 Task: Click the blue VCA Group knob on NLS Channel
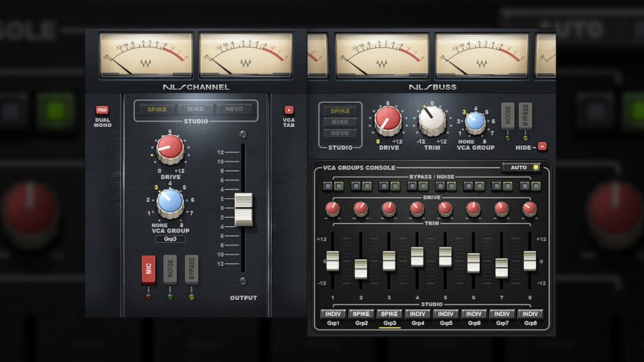point(170,203)
